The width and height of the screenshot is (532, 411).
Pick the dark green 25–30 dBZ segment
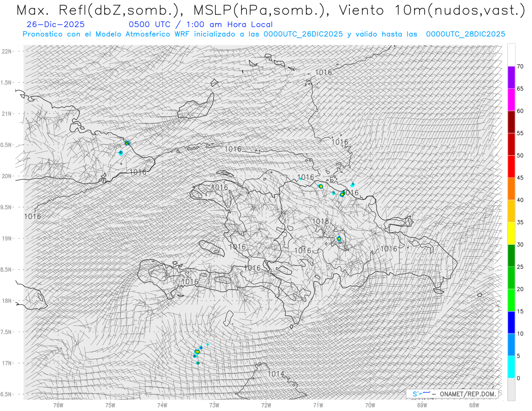(511, 256)
